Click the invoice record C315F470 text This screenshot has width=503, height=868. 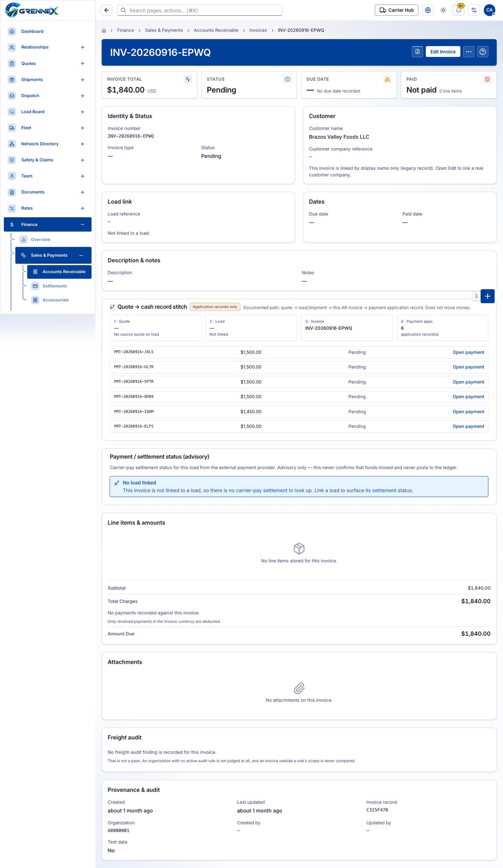377,810
